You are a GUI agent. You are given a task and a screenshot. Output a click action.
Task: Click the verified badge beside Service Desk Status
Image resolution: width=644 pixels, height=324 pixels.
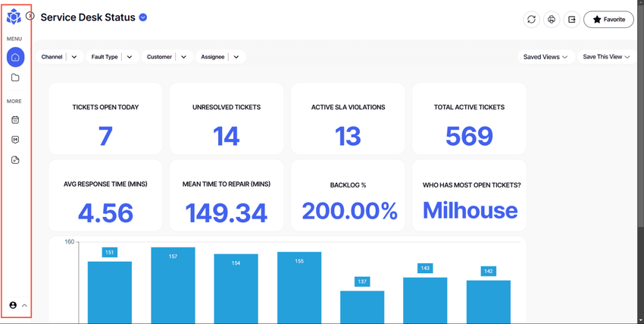pos(143,17)
